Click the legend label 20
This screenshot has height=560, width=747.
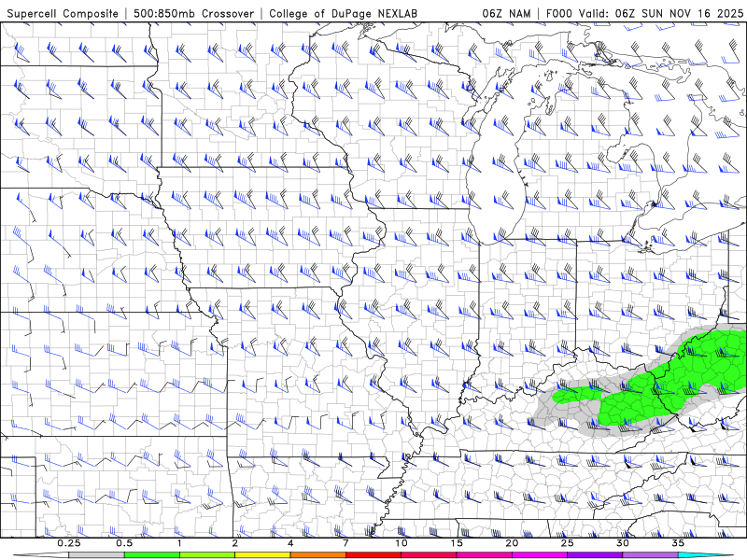point(512,543)
